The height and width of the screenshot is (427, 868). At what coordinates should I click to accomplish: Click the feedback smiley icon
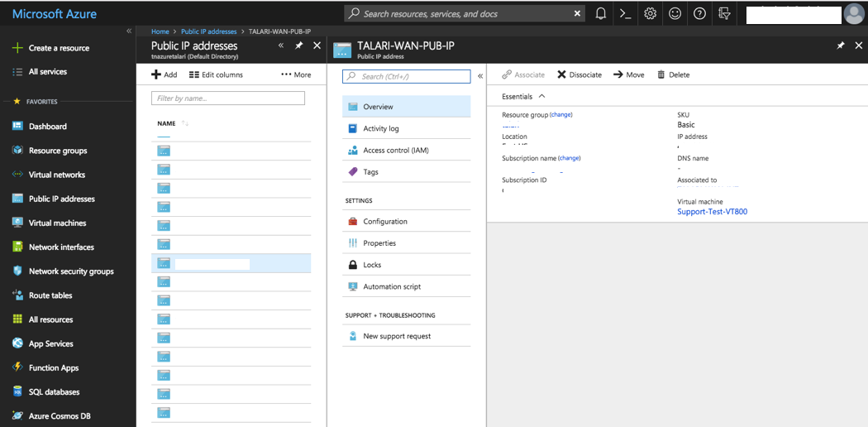675,13
